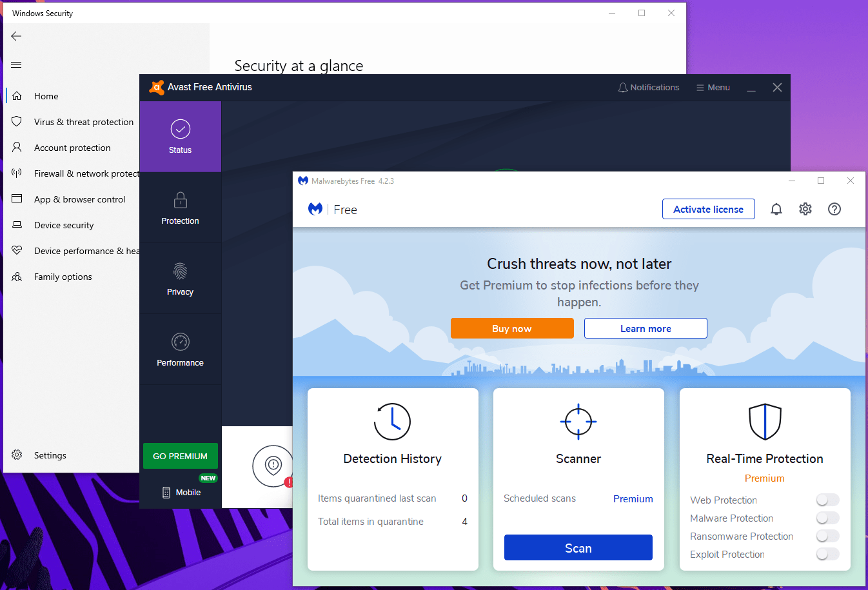Image resolution: width=868 pixels, height=590 pixels.
Task: Click the 'Ransomware Protection' label
Action: 742,536
